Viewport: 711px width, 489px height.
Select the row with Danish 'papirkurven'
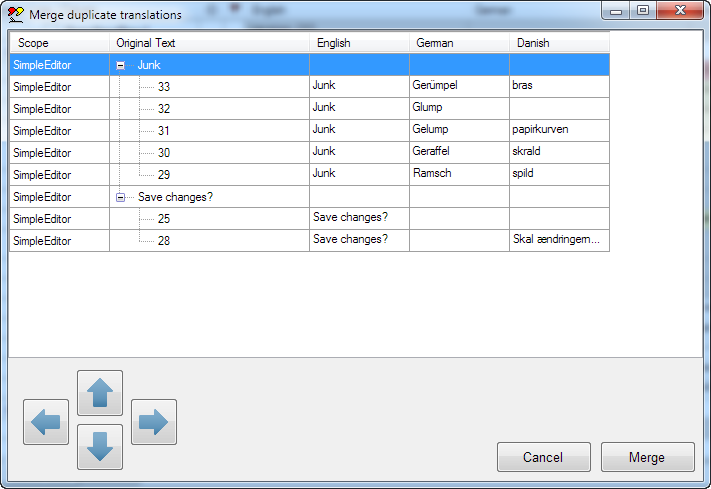point(541,130)
